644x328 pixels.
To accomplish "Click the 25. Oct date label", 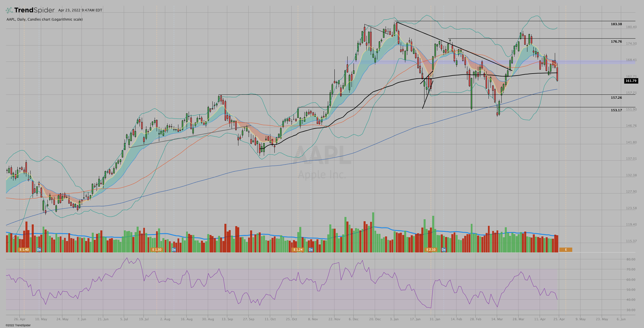I will [291, 319].
